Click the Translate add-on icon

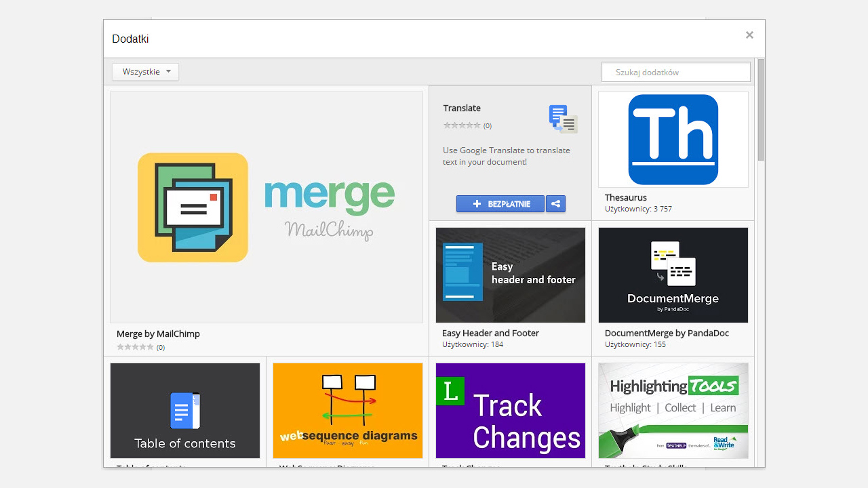point(563,119)
